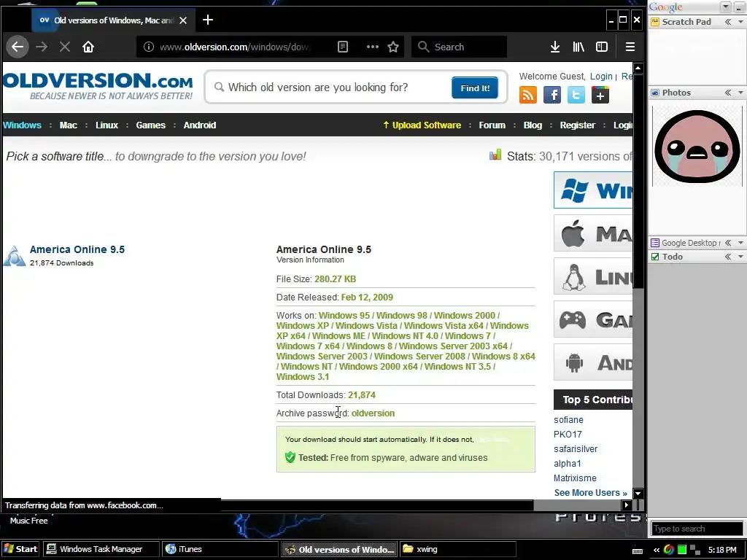This screenshot has height=560, width=747.
Task: Open the Forum nav item
Action: point(492,125)
